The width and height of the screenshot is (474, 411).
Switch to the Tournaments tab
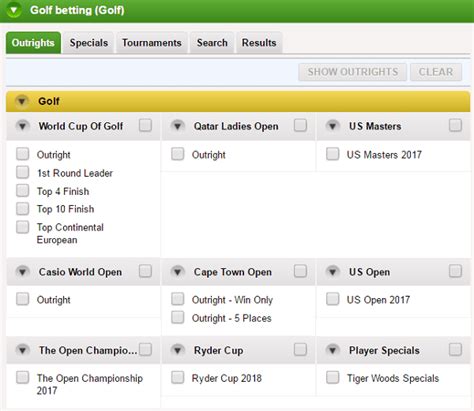152,43
